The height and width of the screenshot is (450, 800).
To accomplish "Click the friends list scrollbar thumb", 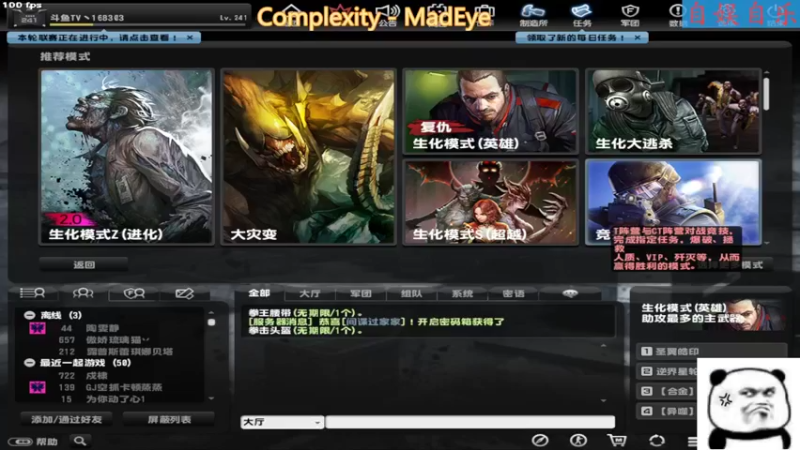I will [211, 322].
